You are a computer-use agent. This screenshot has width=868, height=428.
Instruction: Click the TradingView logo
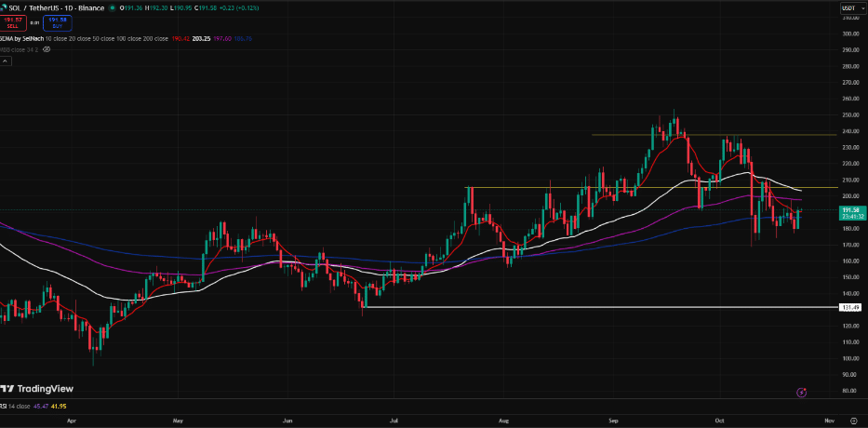(36, 389)
